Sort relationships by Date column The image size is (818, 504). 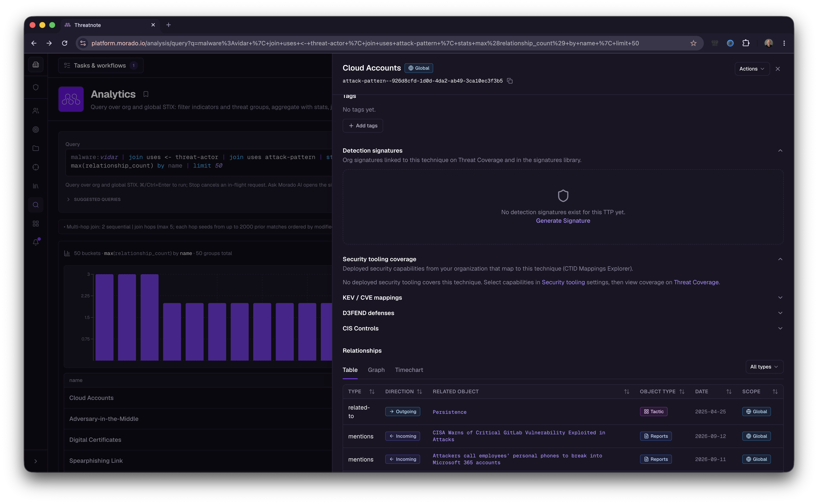[729, 392]
